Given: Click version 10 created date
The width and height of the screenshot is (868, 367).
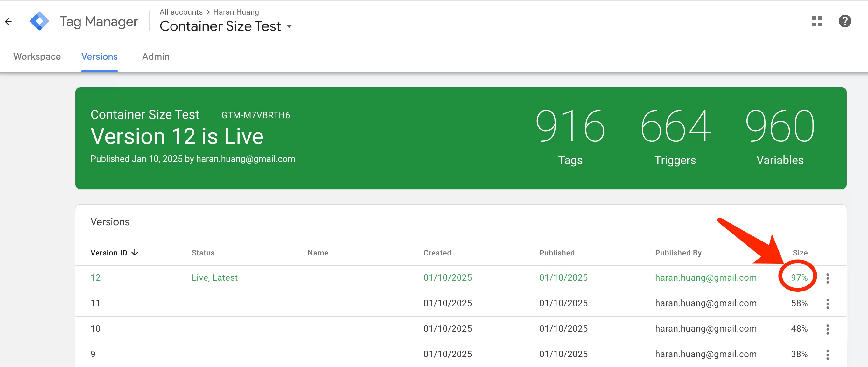Looking at the screenshot, I should [447, 328].
